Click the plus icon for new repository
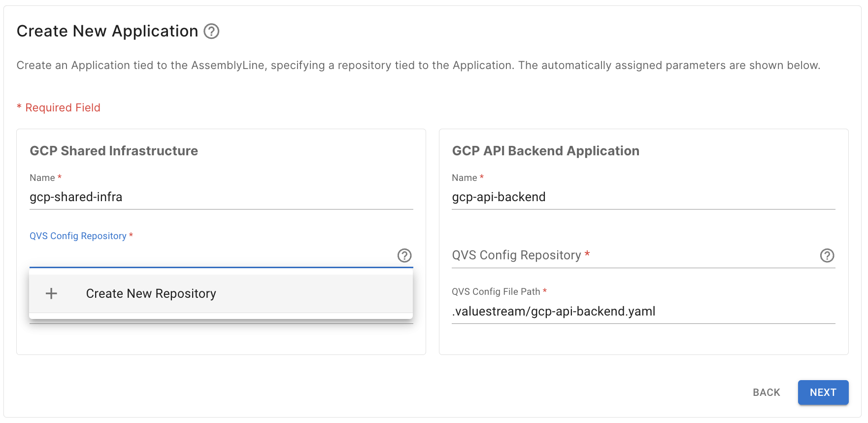Viewport: 868px width, 423px height. [x=51, y=294]
